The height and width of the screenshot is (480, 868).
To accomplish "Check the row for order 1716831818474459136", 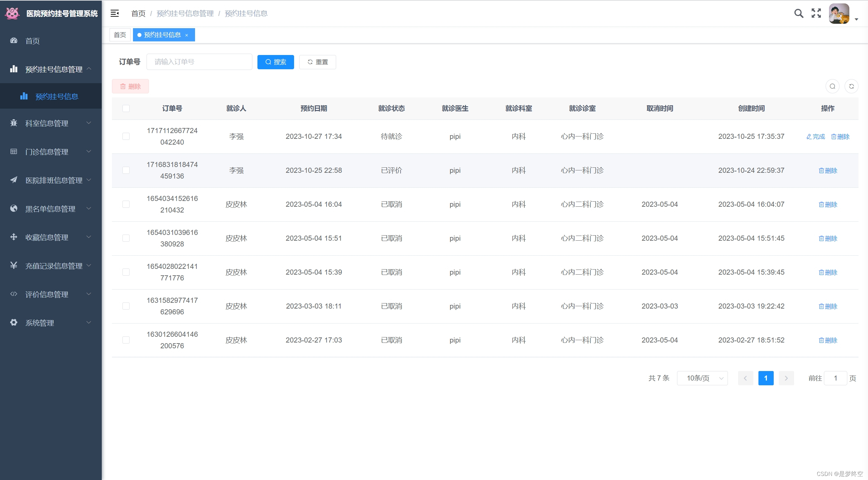I will (x=126, y=170).
